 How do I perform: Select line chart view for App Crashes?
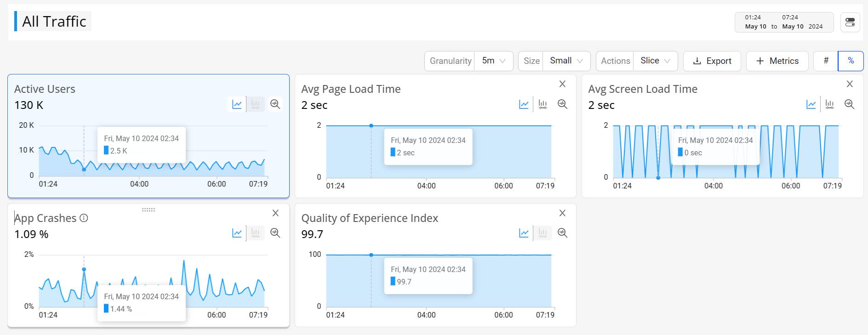point(237,233)
